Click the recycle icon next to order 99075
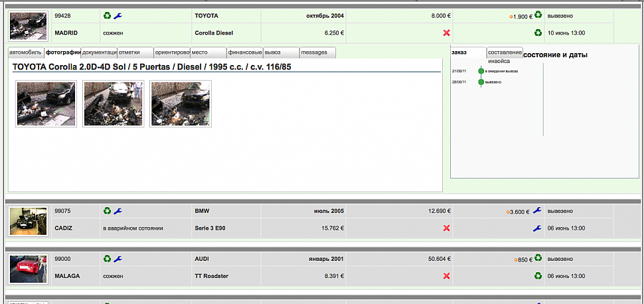644x304 pixels. [107, 211]
